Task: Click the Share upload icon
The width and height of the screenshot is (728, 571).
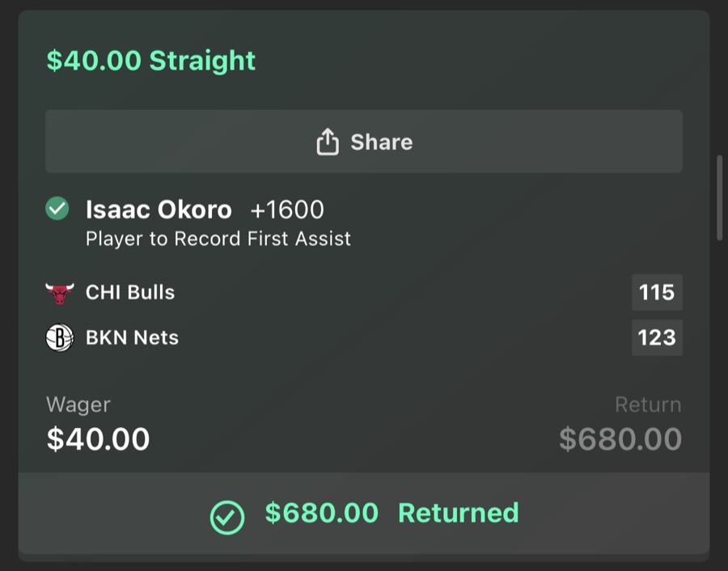Action: 327,141
